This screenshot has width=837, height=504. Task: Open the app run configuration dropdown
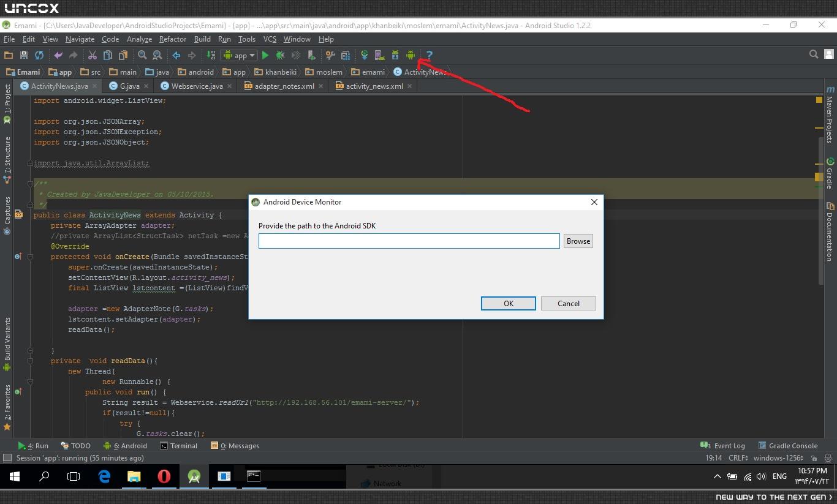tap(239, 55)
